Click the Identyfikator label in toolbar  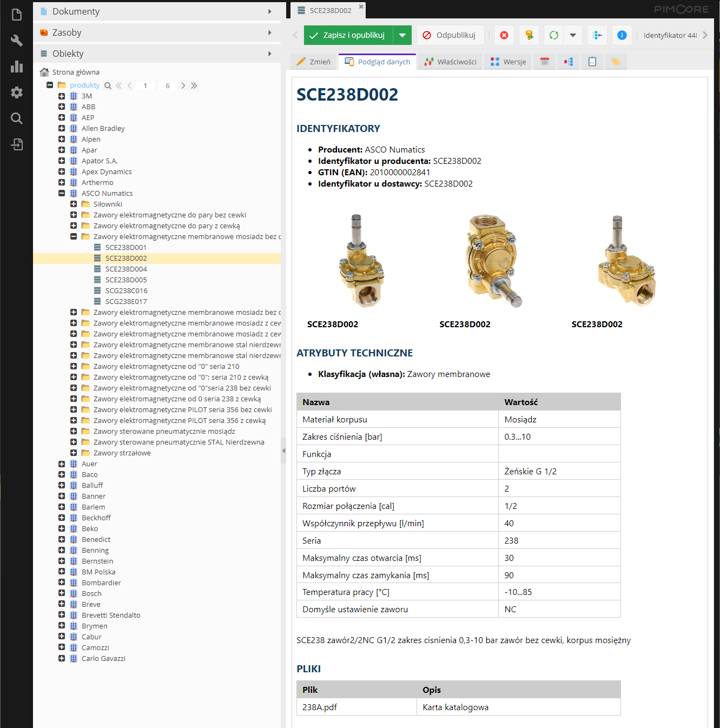click(670, 35)
